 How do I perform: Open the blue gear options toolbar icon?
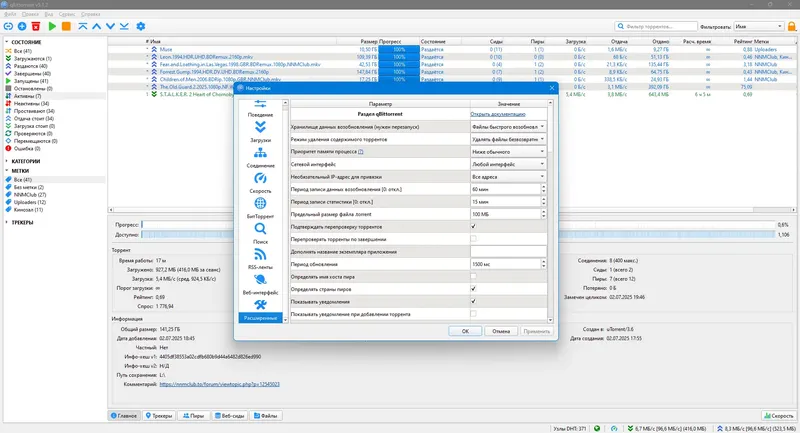point(141,25)
